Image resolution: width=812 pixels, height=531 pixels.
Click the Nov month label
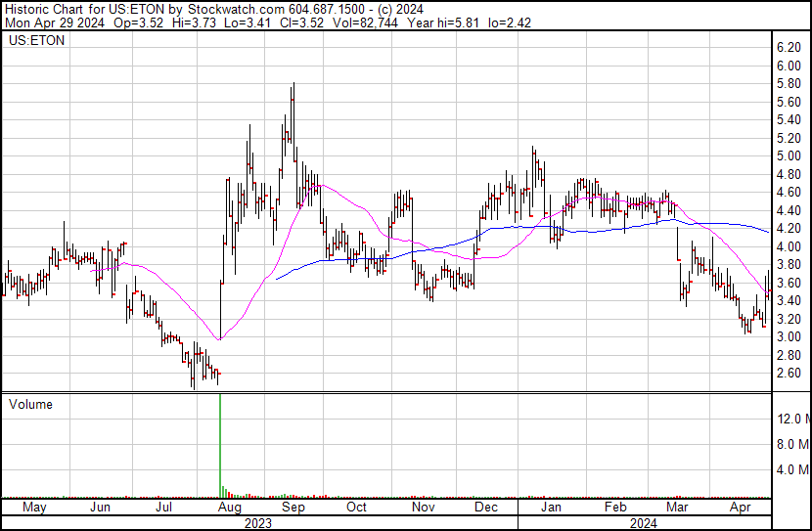point(423,508)
